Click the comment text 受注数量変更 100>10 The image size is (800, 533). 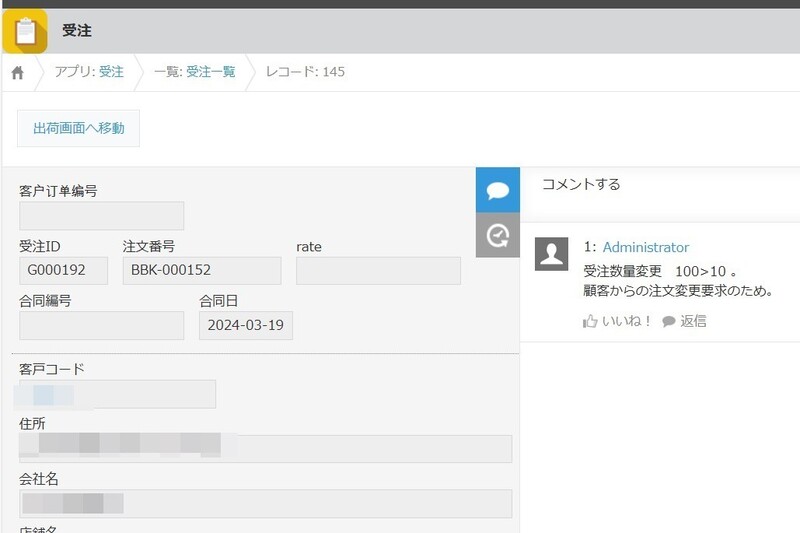660,271
